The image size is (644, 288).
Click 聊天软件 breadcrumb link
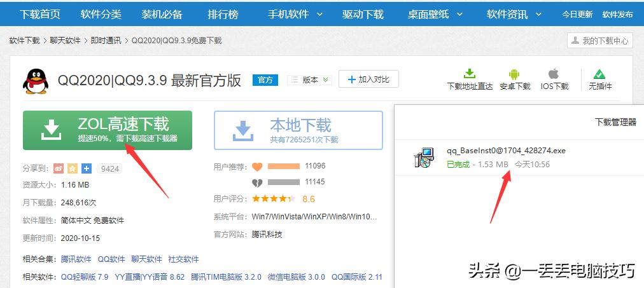coord(66,41)
